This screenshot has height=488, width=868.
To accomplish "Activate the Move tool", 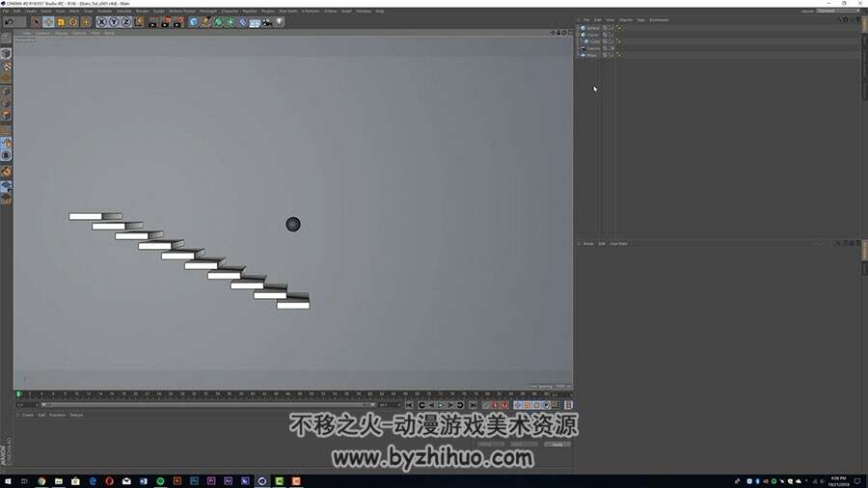I will point(49,22).
